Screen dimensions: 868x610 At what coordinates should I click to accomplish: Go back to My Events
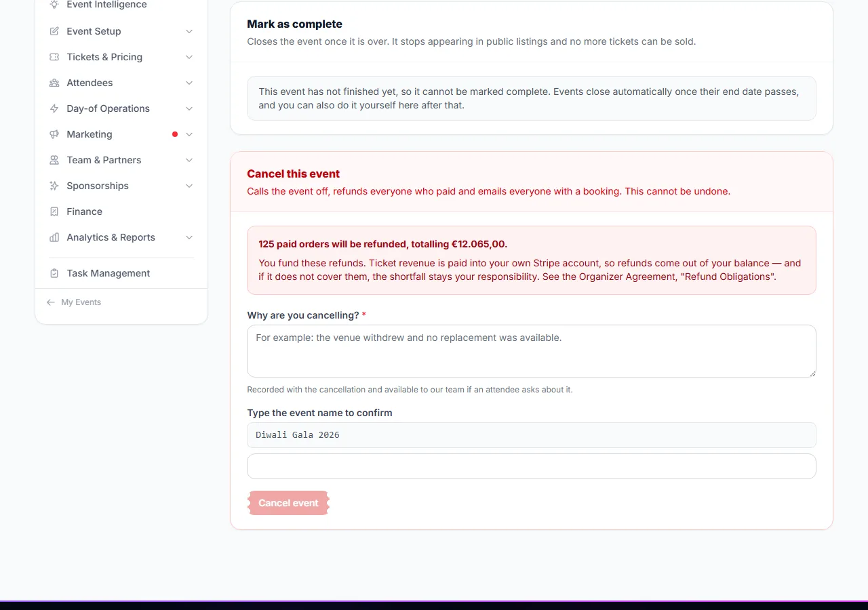point(74,302)
